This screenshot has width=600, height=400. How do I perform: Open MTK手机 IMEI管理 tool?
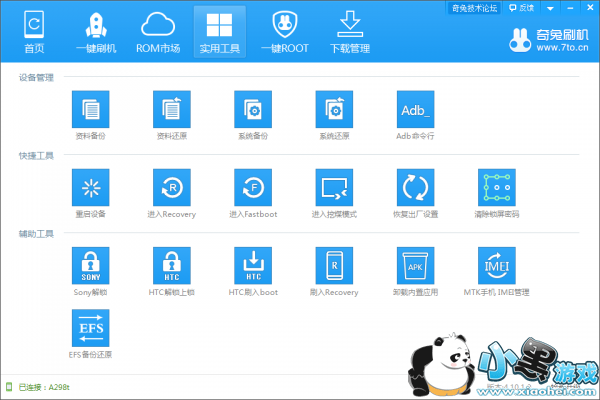coord(497,265)
